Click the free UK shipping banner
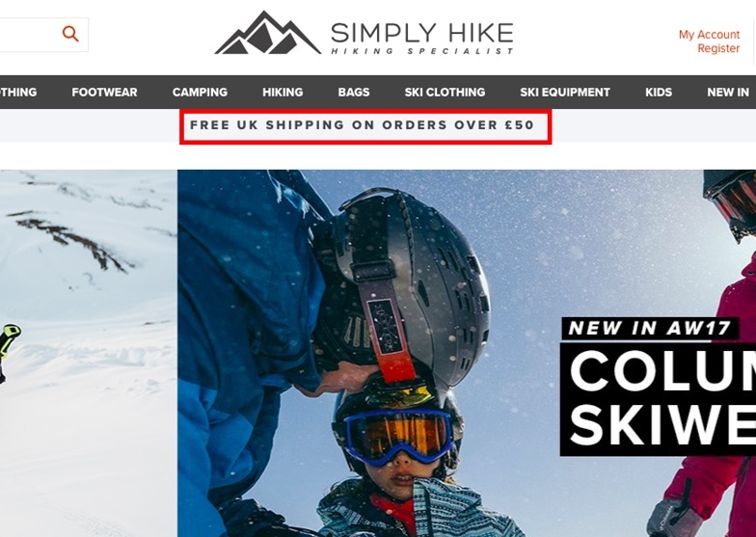The image size is (756, 537). pos(363,125)
